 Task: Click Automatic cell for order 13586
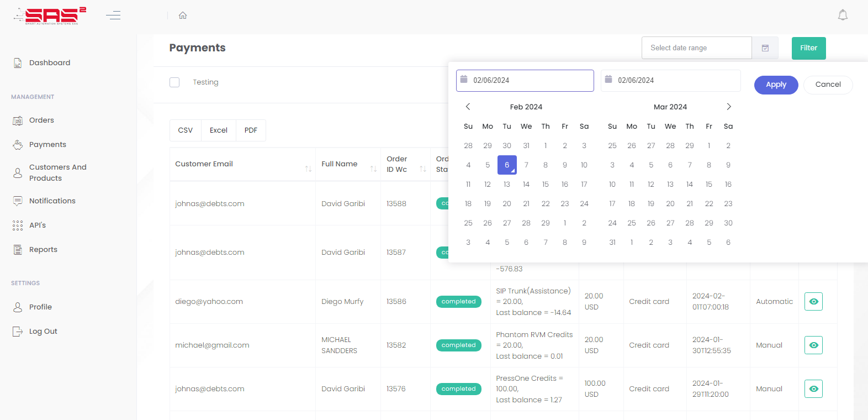[x=774, y=302]
